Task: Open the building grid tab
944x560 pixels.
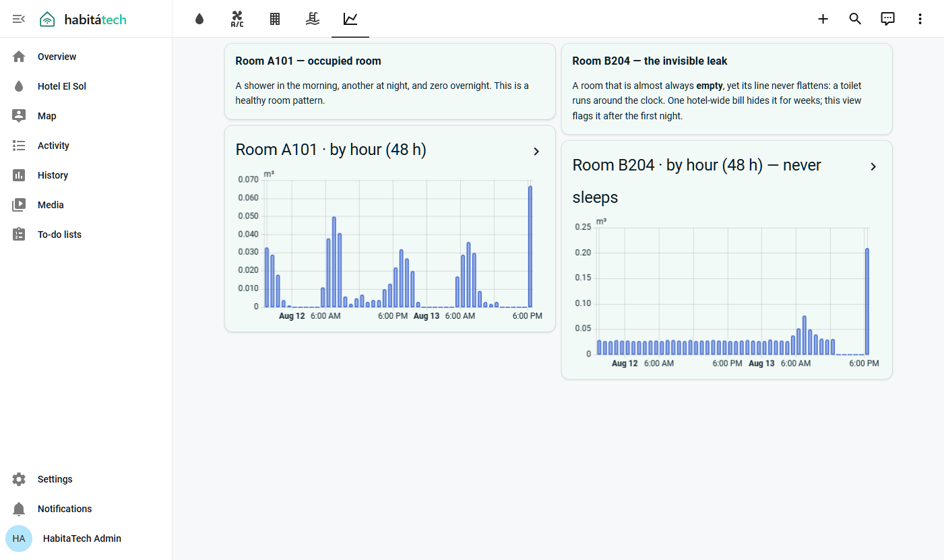Action: 275,19
